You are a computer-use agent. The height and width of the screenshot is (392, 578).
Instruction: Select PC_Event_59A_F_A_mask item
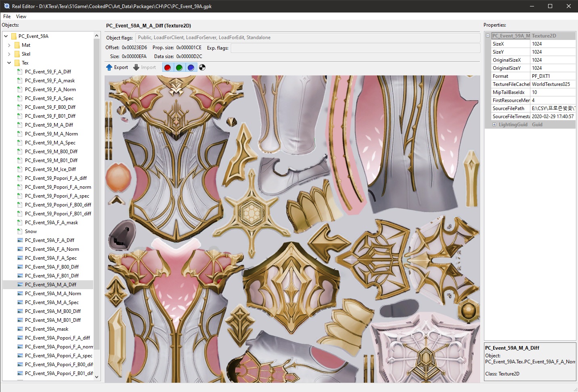pyautogui.click(x=51, y=223)
